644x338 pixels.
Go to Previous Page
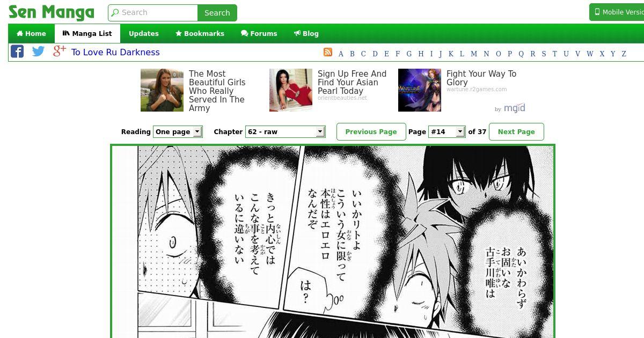click(x=371, y=131)
